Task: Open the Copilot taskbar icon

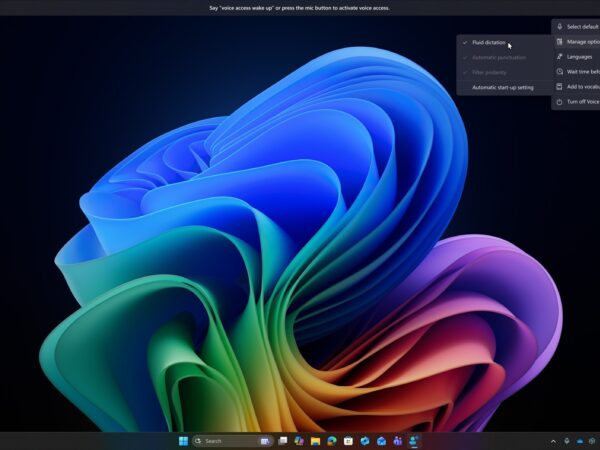Action: click(299, 440)
